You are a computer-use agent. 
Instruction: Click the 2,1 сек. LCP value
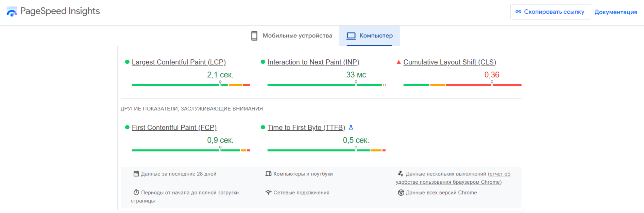coord(220,75)
